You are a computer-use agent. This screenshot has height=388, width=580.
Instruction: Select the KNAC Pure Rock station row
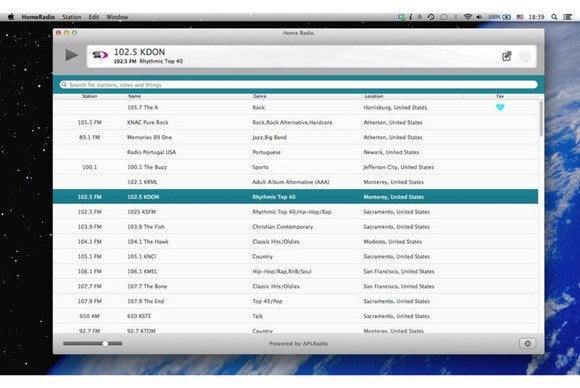[x=296, y=122]
